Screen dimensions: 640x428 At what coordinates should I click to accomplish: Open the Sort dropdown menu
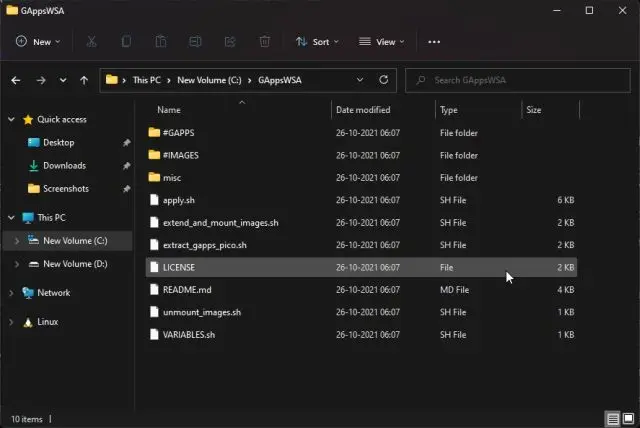click(317, 42)
